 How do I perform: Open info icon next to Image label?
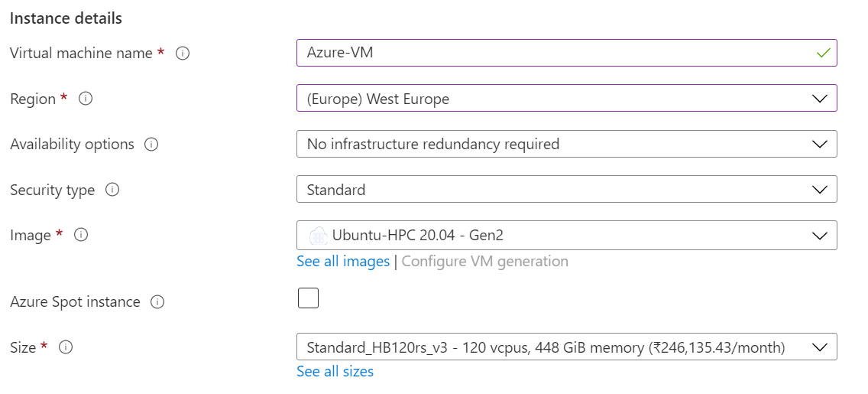(81, 236)
